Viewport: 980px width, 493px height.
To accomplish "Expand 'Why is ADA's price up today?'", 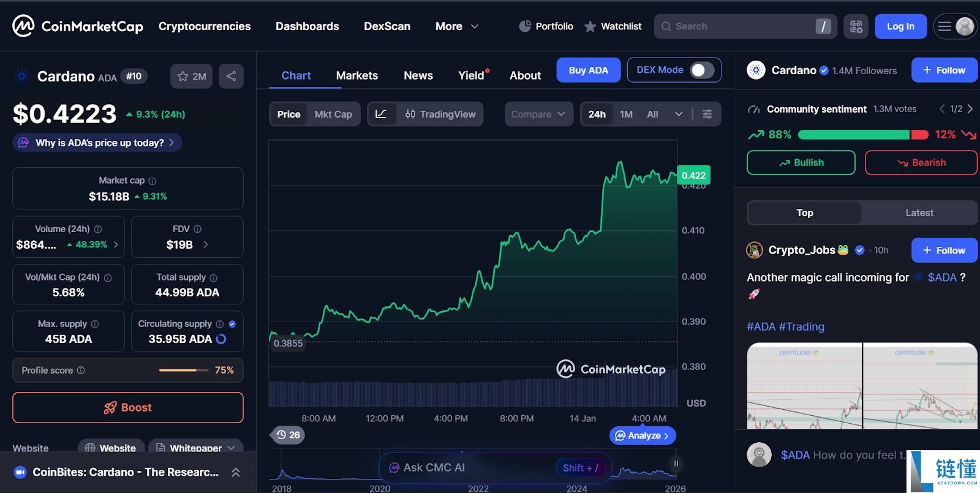I will [97, 143].
